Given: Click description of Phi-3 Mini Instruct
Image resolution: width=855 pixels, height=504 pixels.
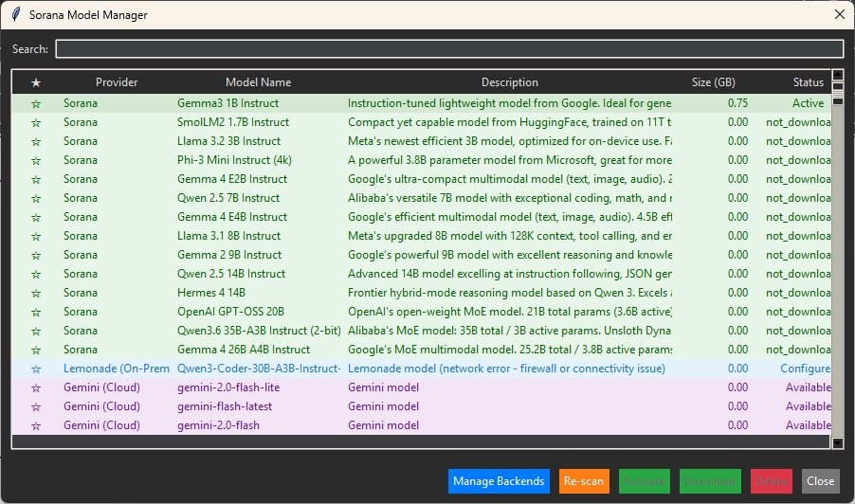Looking at the screenshot, I should click(x=510, y=160).
